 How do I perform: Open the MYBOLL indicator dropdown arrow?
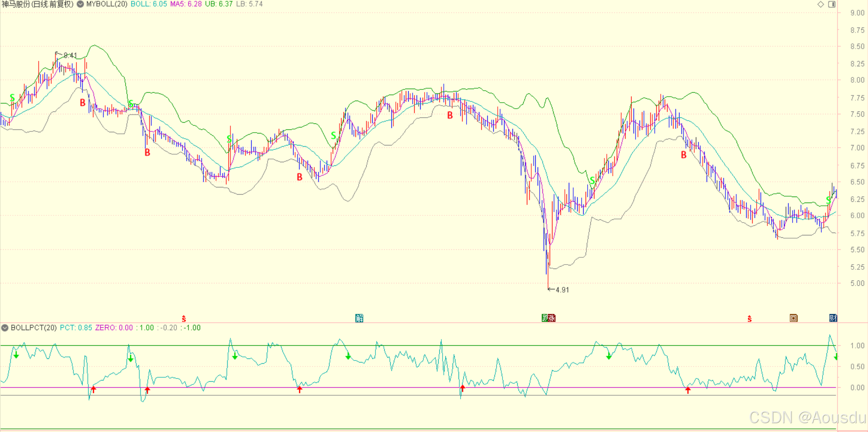tap(80, 4)
